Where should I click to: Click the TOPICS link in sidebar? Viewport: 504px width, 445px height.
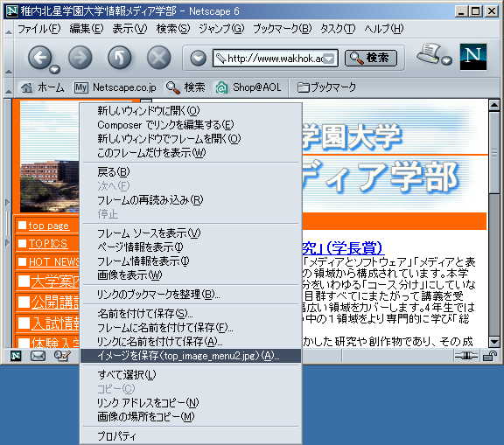48,244
